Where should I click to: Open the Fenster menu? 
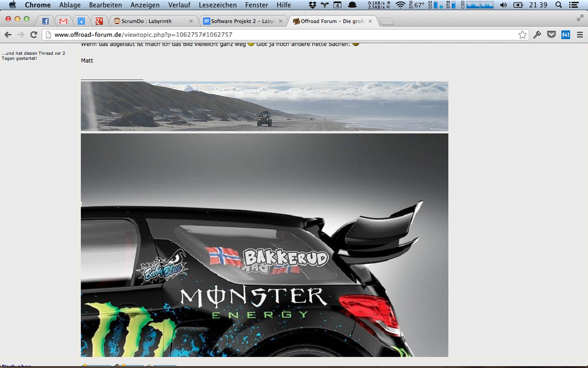257,5
